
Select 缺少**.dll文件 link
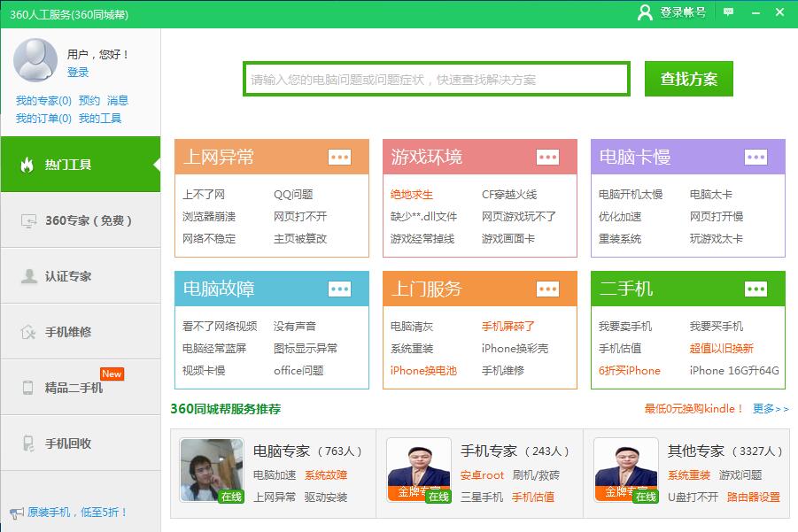pos(423,217)
